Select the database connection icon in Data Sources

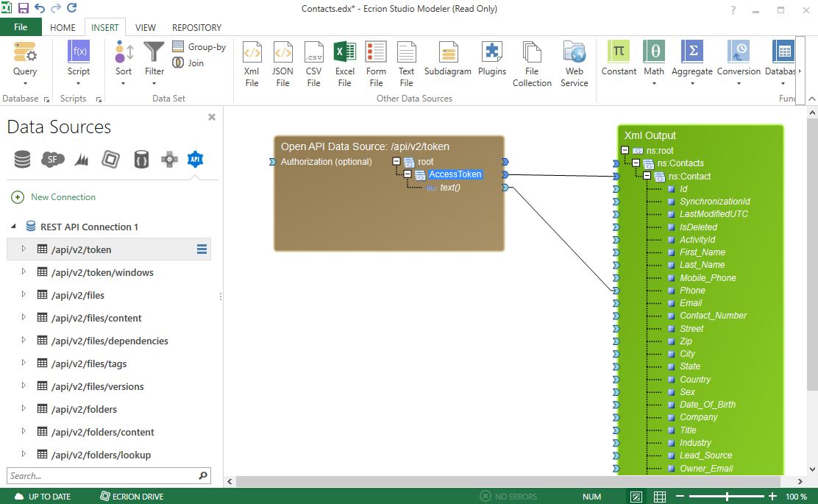(22, 159)
